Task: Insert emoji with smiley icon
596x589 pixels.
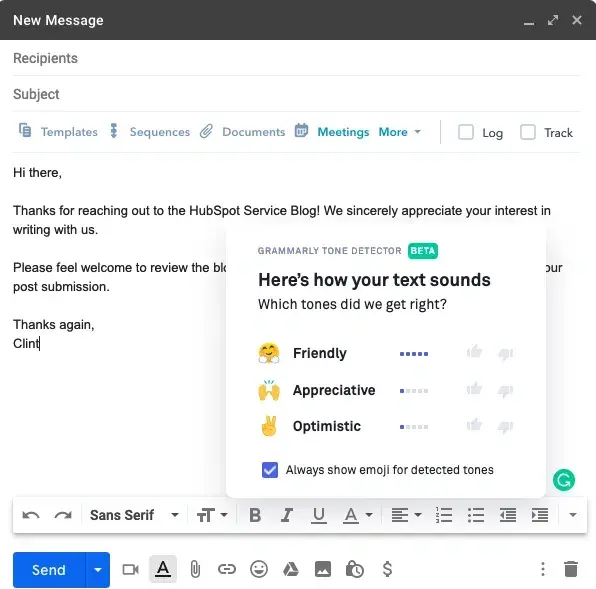Action: 259,569
